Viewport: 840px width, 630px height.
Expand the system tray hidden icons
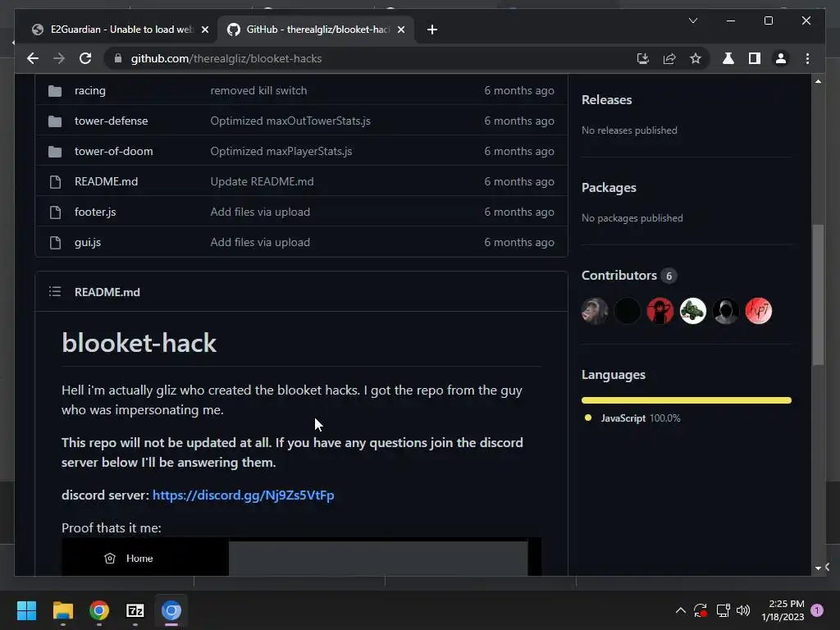pyautogui.click(x=680, y=610)
